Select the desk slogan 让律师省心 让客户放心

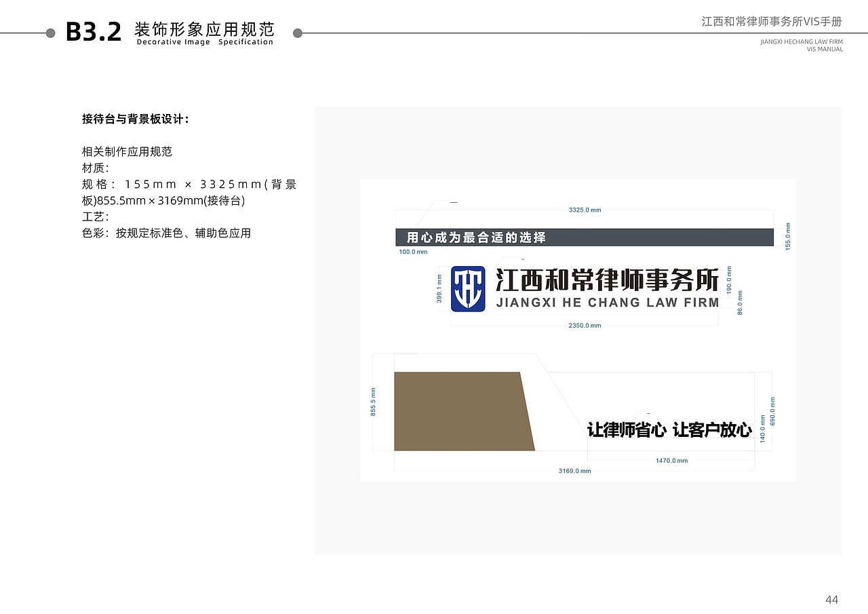click(x=669, y=429)
